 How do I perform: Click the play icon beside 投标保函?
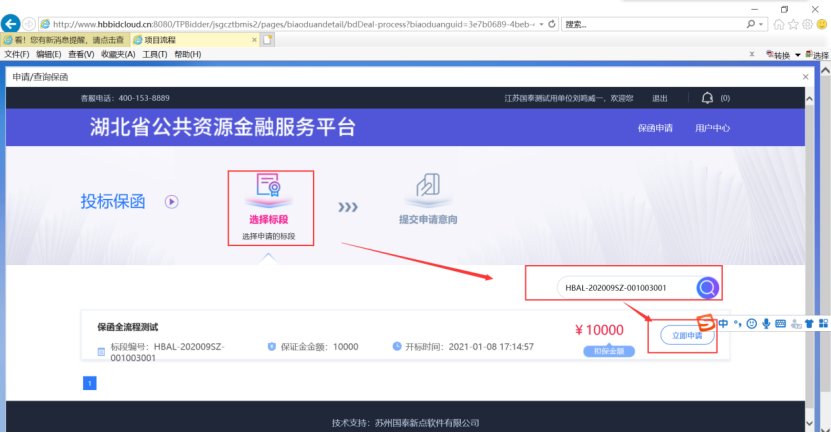click(172, 202)
